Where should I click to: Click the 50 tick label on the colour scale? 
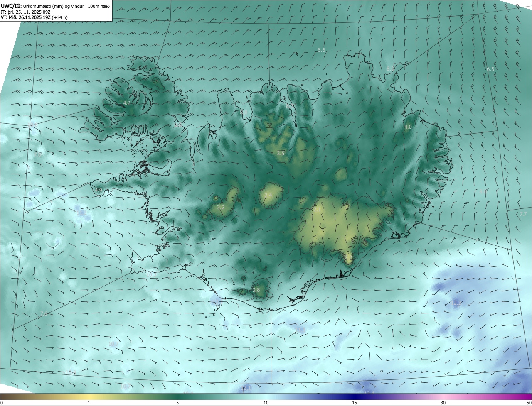click(529, 403)
